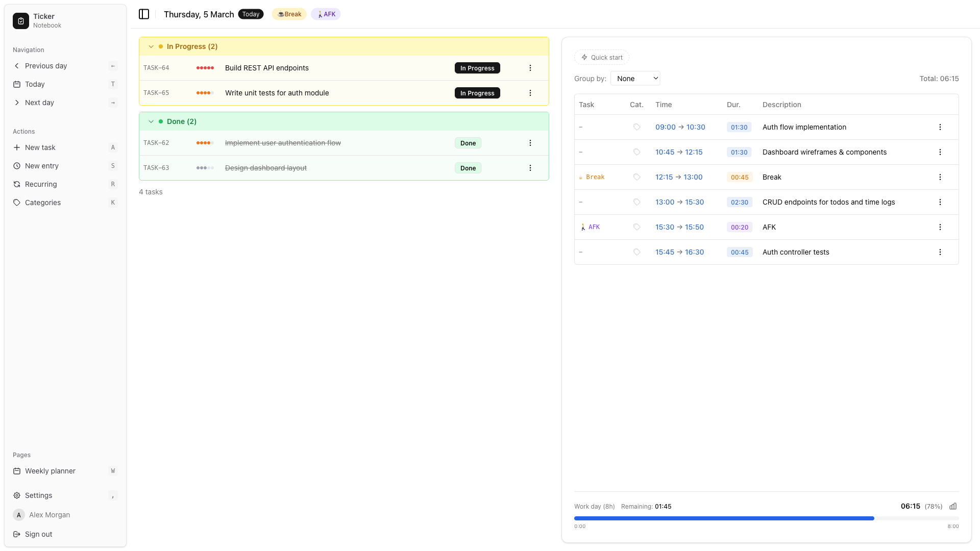The image size is (980, 551).
Task: Open the kebab menu on TASK-64
Action: [530, 67]
